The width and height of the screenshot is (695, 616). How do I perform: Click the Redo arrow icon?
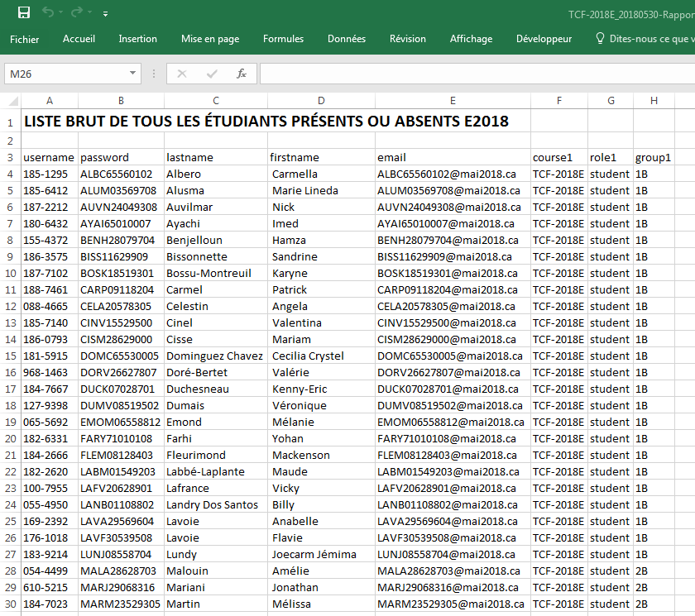[x=77, y=13]
